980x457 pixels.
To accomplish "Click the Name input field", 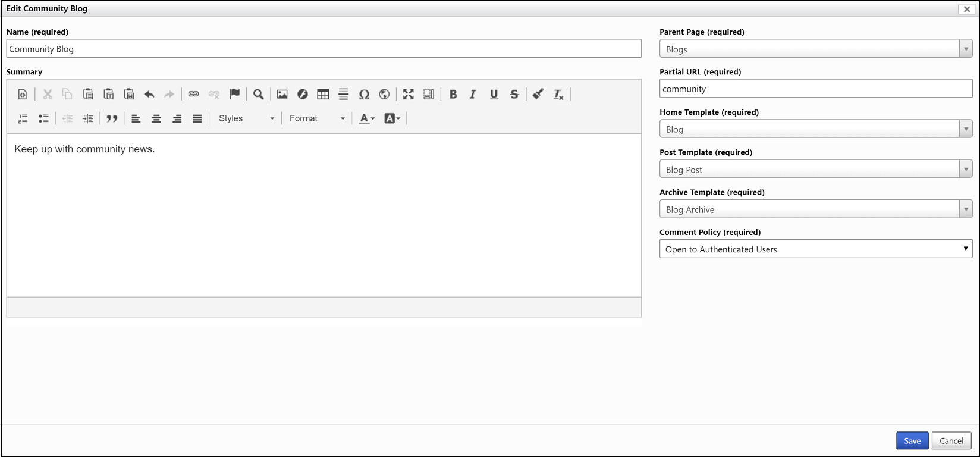I will click(324, 49).
